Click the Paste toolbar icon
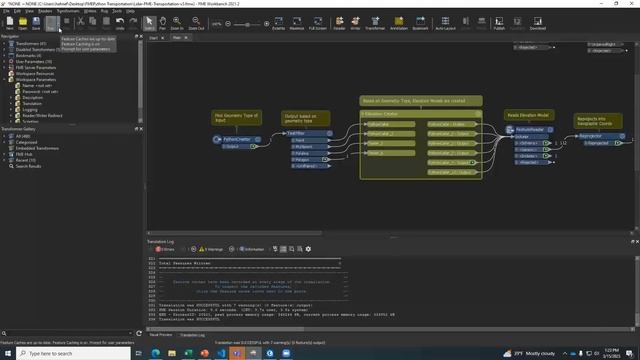 pos(106,22)
